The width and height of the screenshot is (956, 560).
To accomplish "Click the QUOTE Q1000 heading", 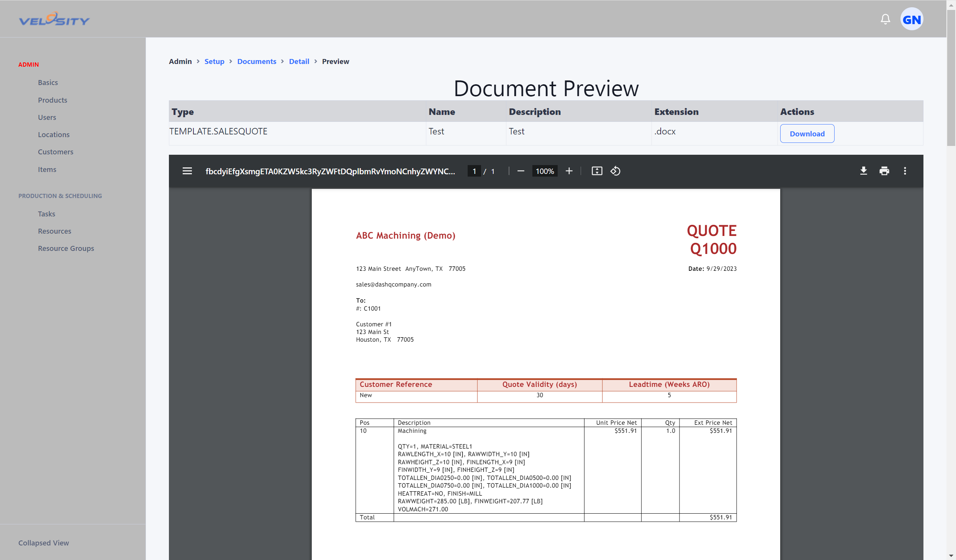I will click(x=712, y=240).
